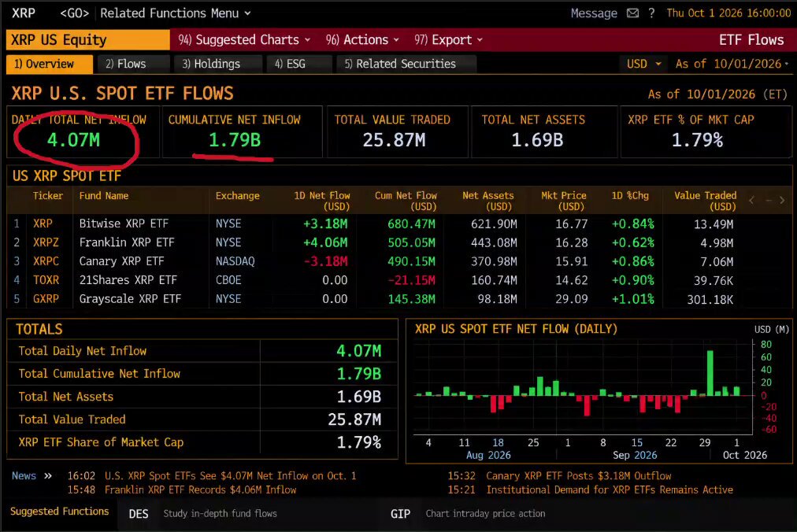Open the Message envelope icon
This screenshot has width=797, height=532.
click(x=632, y=13)
